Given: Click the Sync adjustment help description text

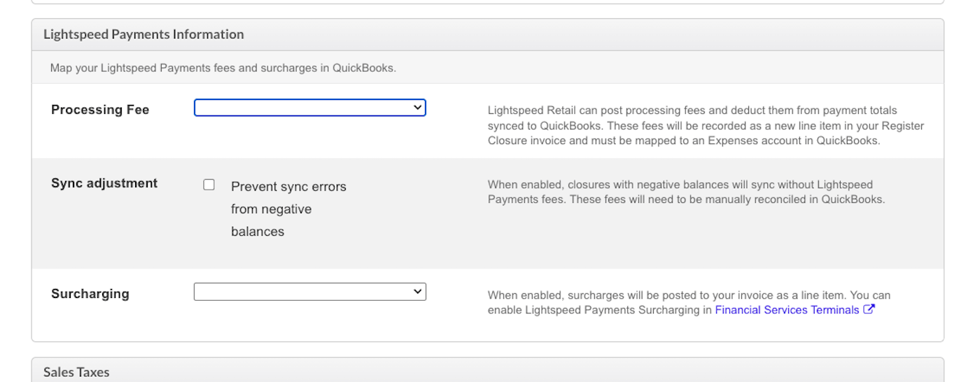Looking at the screenshot, I should pyautogui.click(x=686, y=192).
